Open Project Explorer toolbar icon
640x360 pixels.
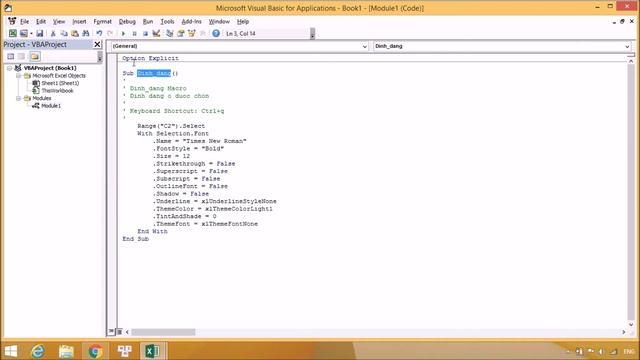click(x=170, y=33)
